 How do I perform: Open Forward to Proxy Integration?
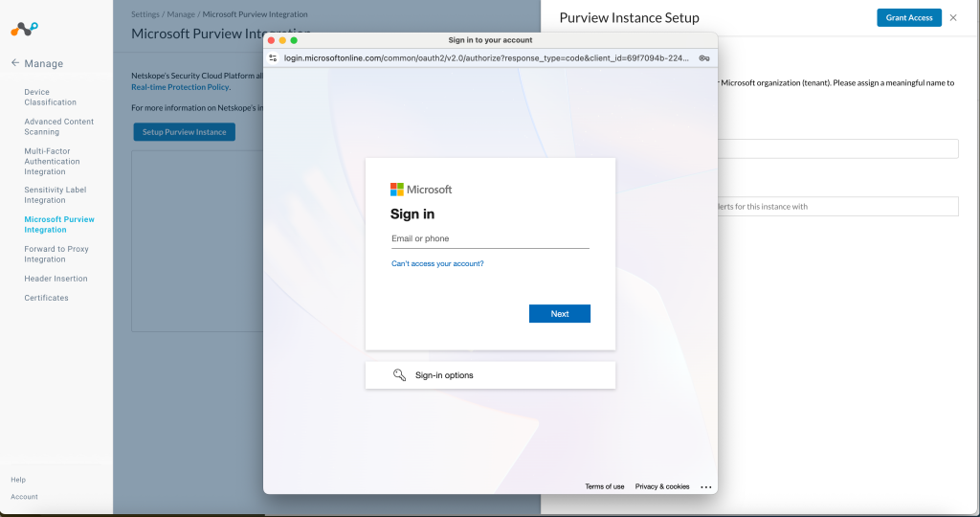56,254
